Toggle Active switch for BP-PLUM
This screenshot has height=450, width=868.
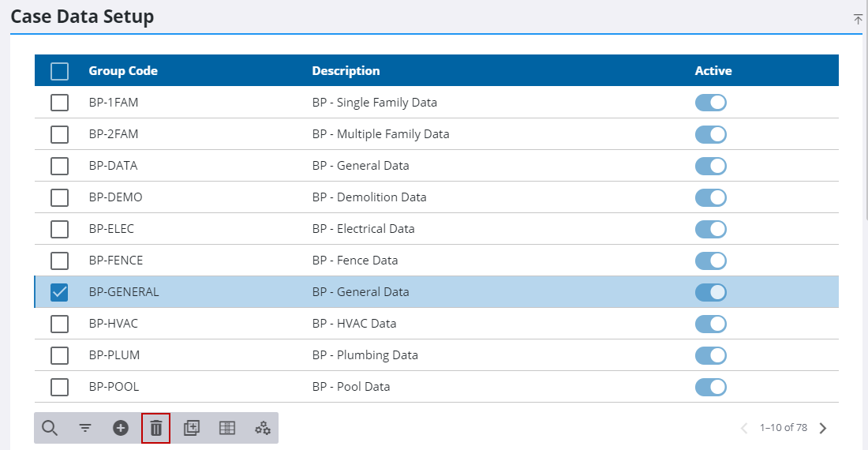tap(711, 354)
